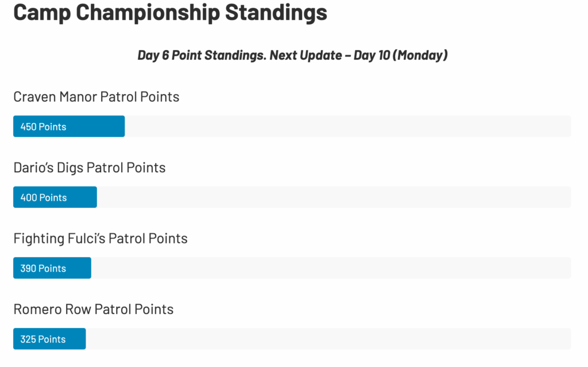
Task: Click the word "Standings" in the main title
Action: pos(276,13)
